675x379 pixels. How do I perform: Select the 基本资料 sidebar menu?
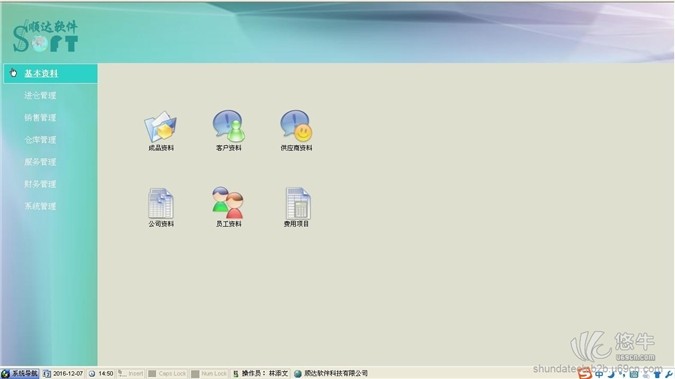pyautogui.click(x=50, y=74)
